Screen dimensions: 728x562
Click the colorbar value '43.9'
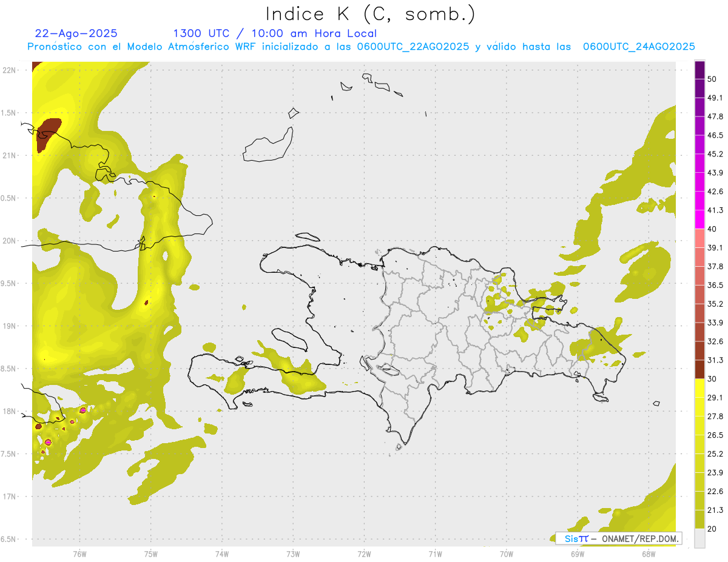click(x=715, y=173)
